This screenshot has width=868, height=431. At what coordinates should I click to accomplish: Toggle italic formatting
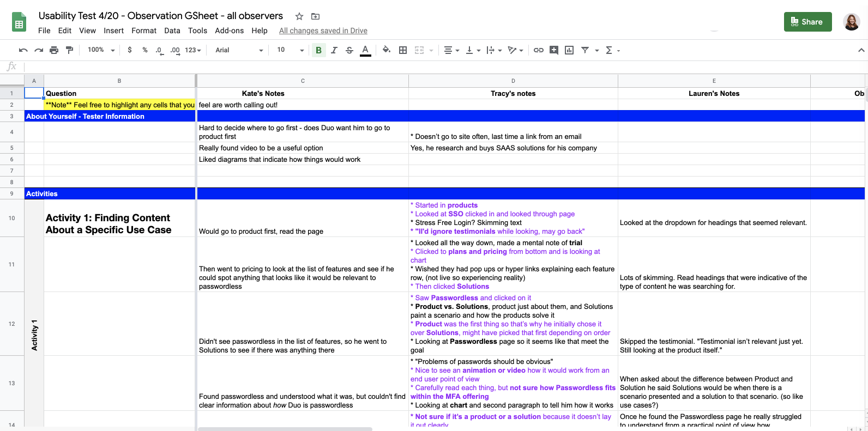[x=334, y=50]
